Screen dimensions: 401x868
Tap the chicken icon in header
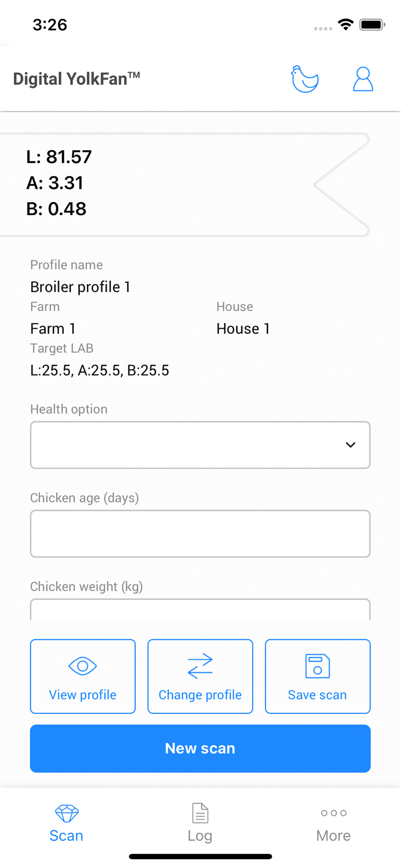point(305,79)
